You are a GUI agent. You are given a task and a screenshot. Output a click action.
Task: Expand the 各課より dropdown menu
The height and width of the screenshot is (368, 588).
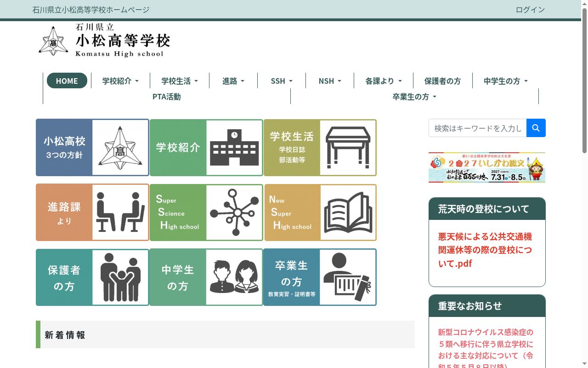384,80
